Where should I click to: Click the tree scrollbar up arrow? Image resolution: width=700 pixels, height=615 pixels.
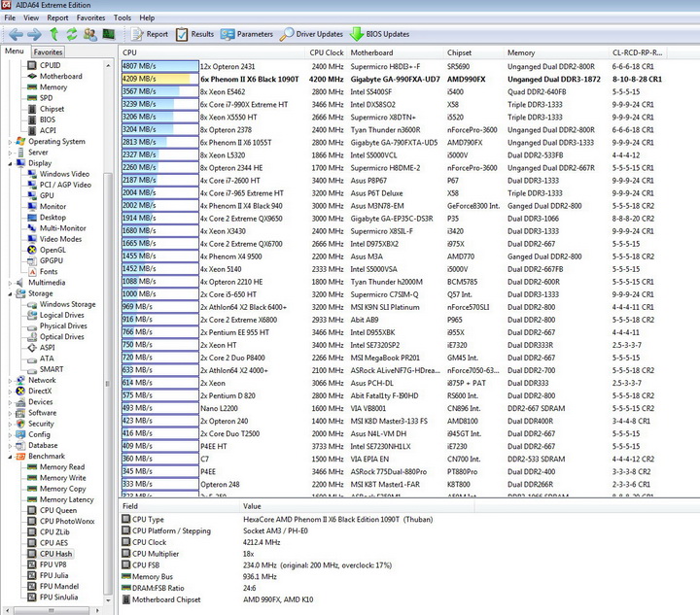[x=108, y=65]
